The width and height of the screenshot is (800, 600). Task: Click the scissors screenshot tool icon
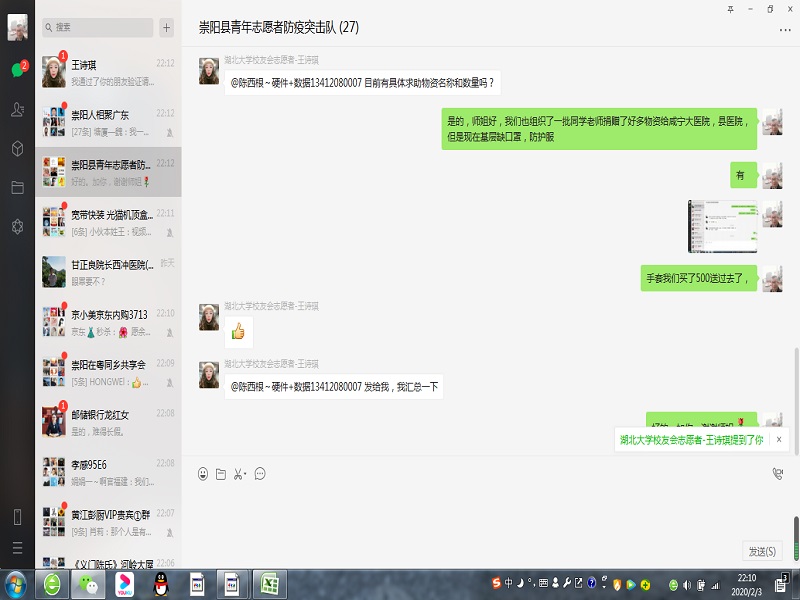(238, 473)
